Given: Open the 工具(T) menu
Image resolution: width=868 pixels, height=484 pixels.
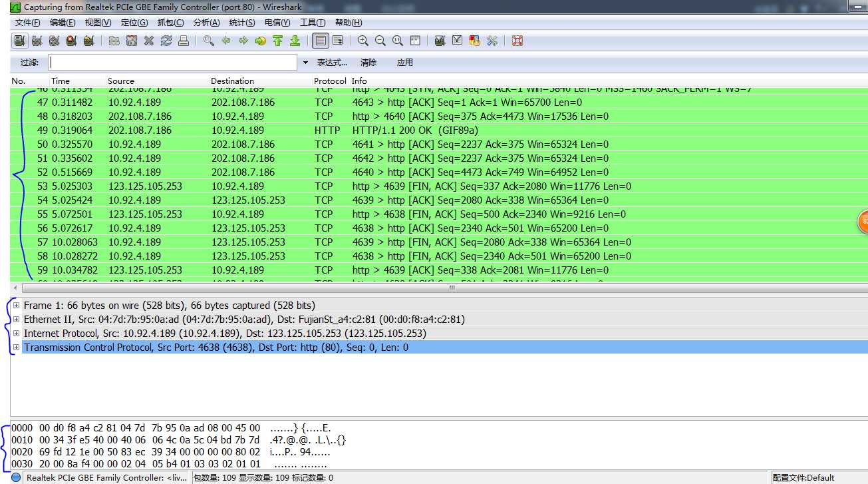Looking at the screenshot, I should [313, 23].
